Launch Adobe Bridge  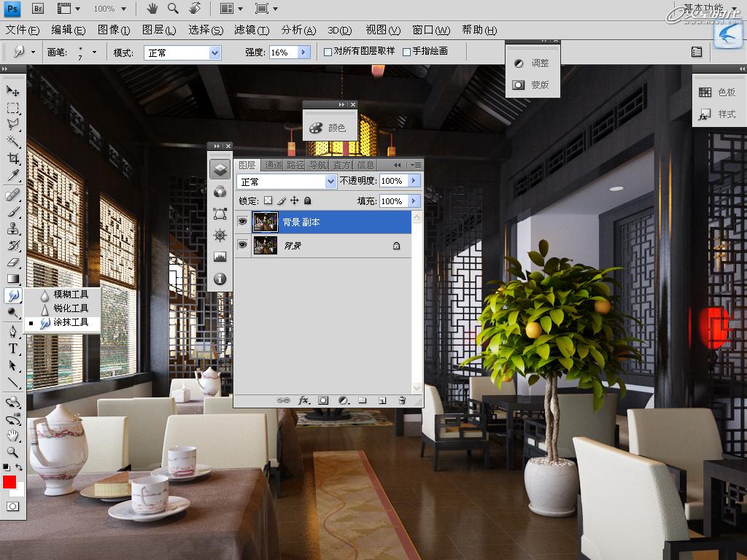point(38,8)
